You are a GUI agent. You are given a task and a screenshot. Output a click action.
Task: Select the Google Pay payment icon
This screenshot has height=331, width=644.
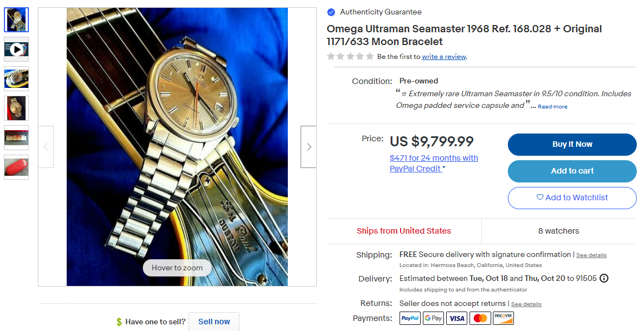(x=433, y=318)
